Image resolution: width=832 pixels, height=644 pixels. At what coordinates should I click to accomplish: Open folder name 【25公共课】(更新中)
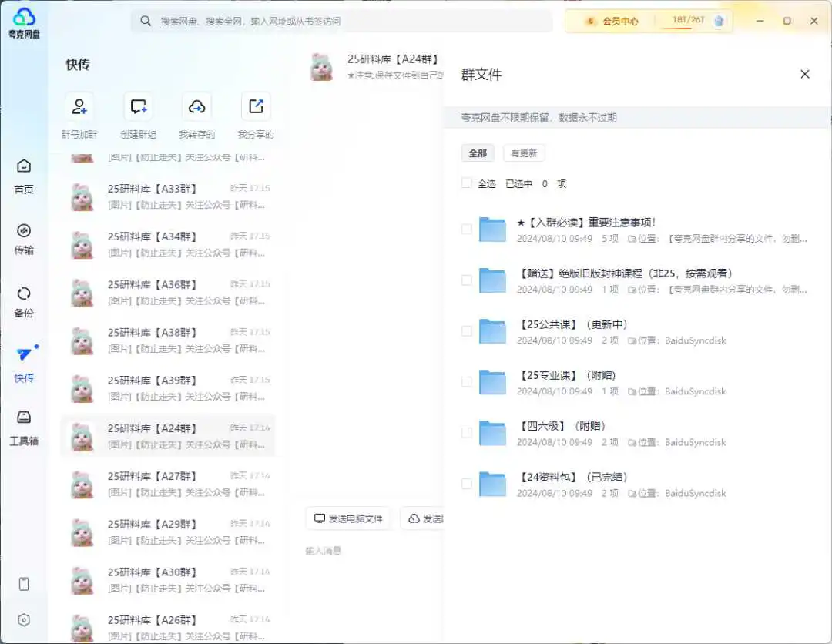(x=572, y=324)
